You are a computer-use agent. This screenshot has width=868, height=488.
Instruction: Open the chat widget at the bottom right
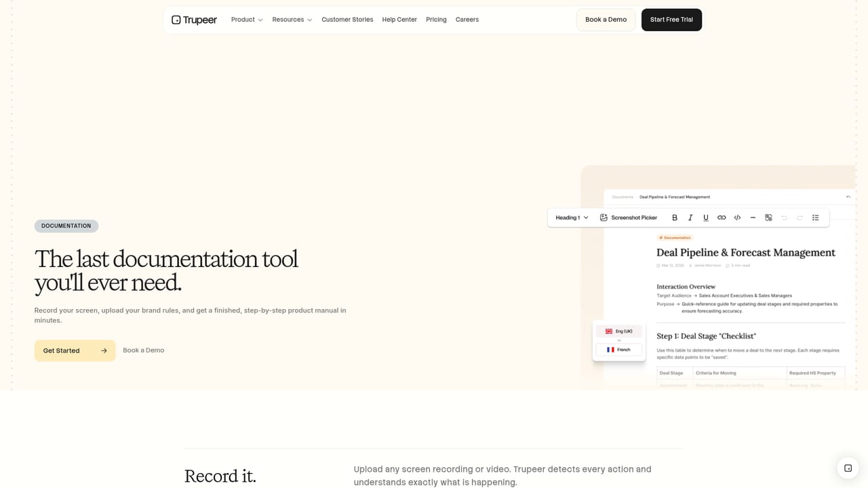click(x=848, y=468)
